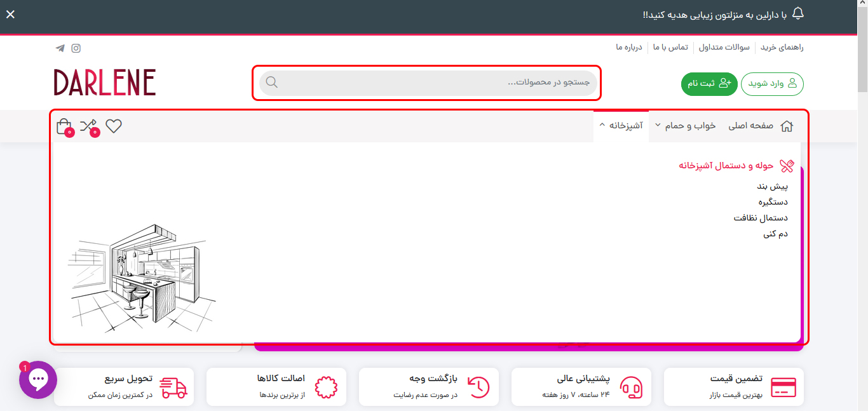Open the wishlist heart icon
868x411 pixels.
pyautogui.click(x=114, y=126)
